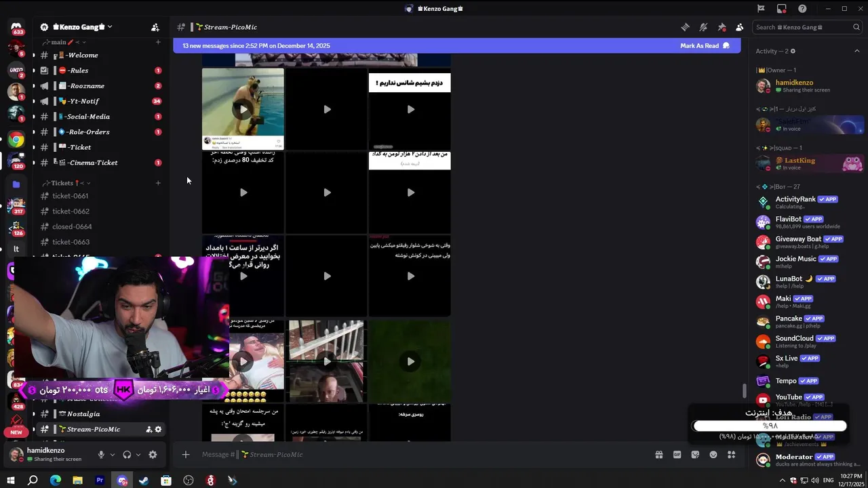
Task: Collapse the main category
Action: (66, 42)
